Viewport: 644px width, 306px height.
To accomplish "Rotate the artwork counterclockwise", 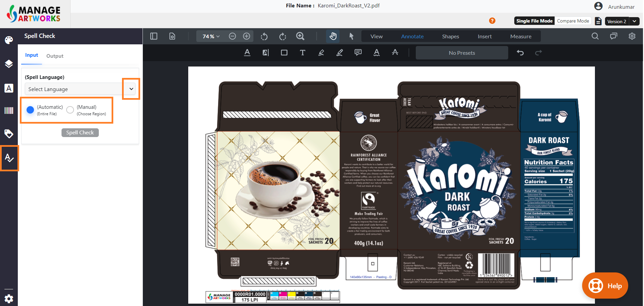I will [264, 36].
